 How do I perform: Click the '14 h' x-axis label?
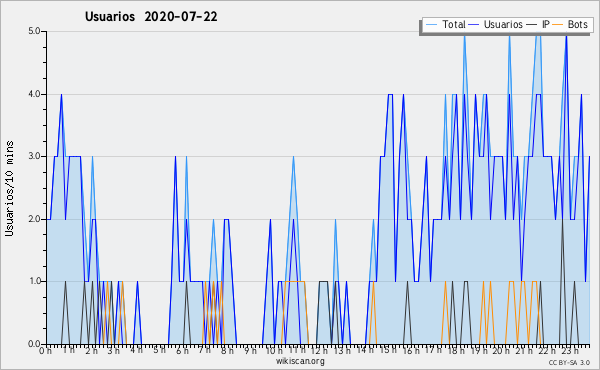point(365,350)
